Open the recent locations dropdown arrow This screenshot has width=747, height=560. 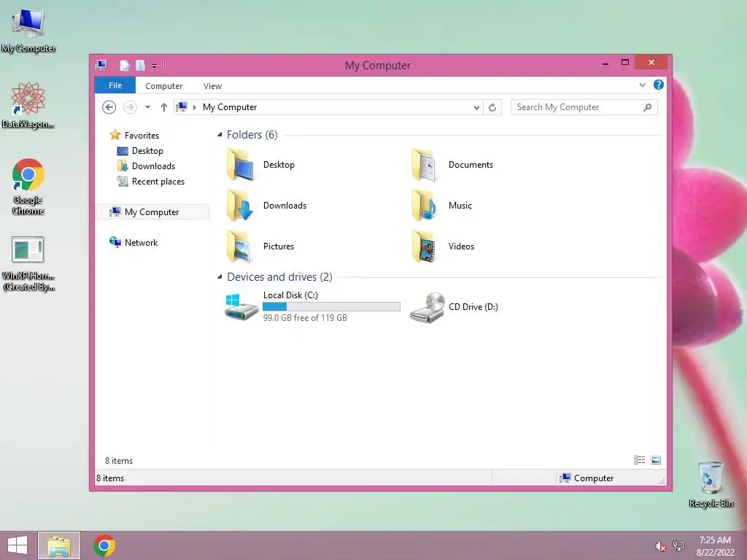click(x=147, y=107)
